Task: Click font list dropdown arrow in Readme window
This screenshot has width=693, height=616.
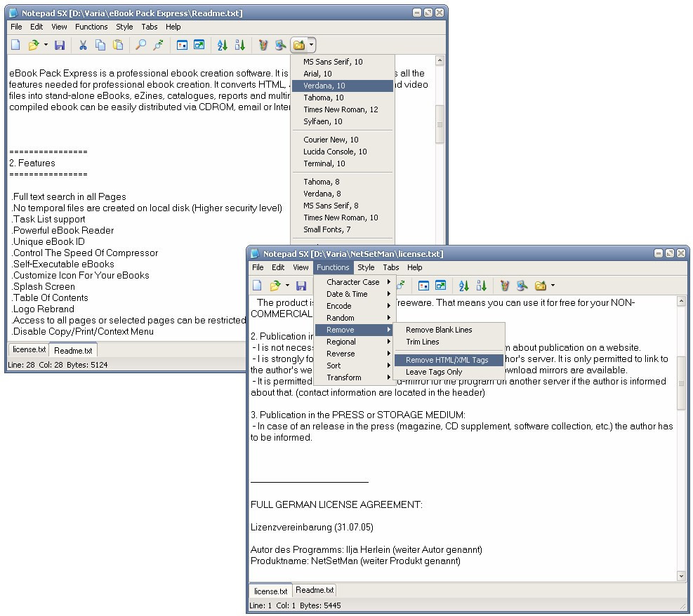Action: click(x=312, y=45)
